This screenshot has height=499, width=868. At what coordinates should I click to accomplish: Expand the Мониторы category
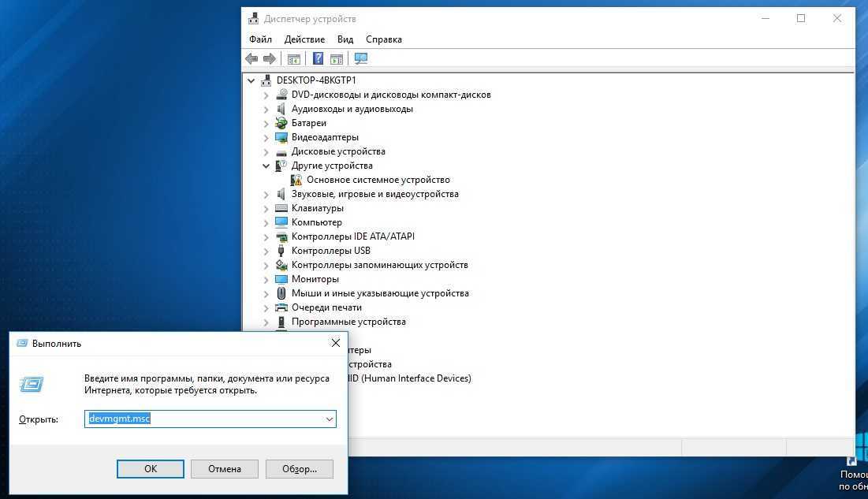[x=266, y=279]
